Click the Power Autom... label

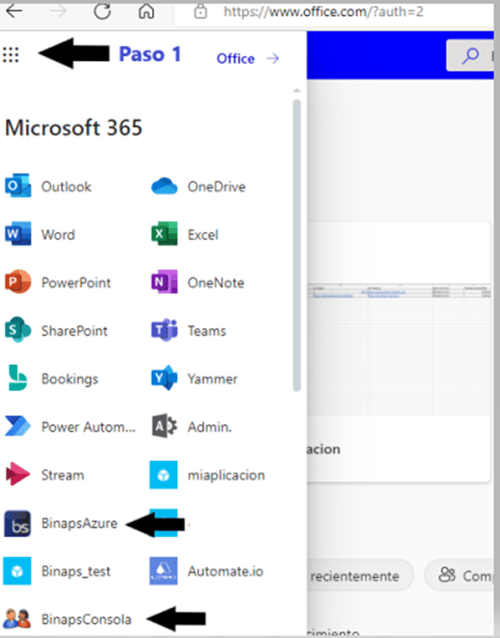point(89,427)
